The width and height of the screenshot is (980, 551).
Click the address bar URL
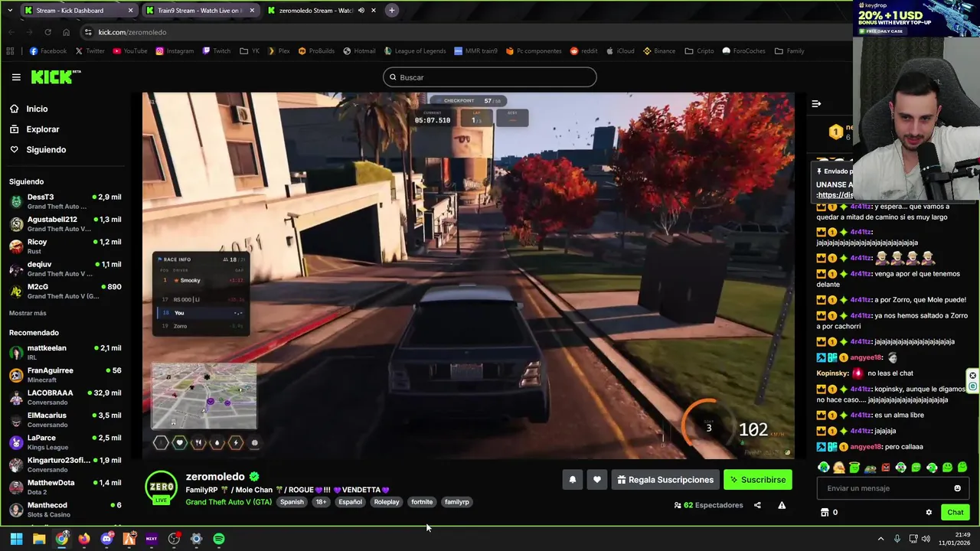(x=132, y=32)
